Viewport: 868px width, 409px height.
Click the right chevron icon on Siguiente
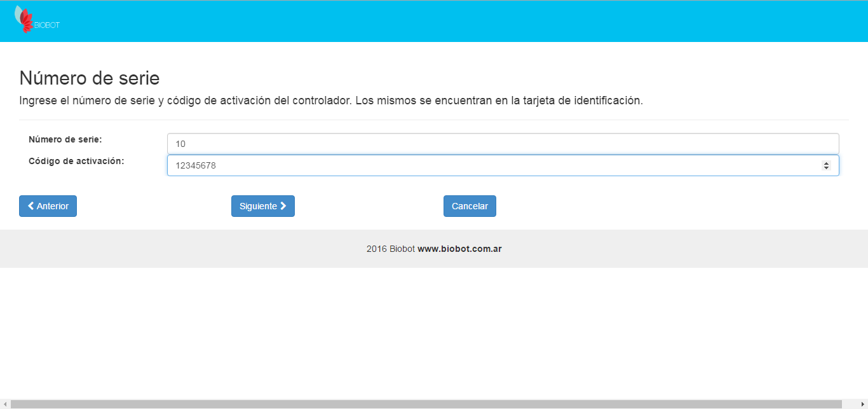click(283, 206)
